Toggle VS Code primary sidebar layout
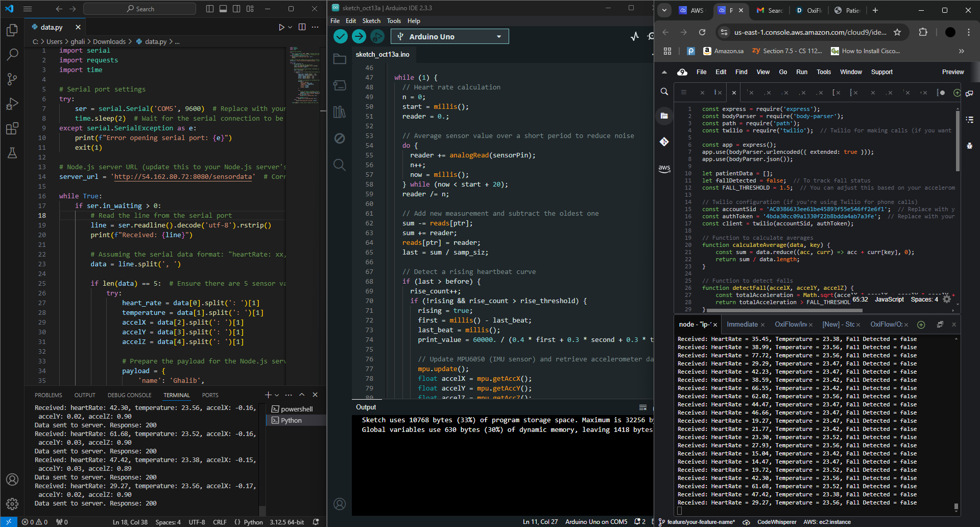 (210, 9)
